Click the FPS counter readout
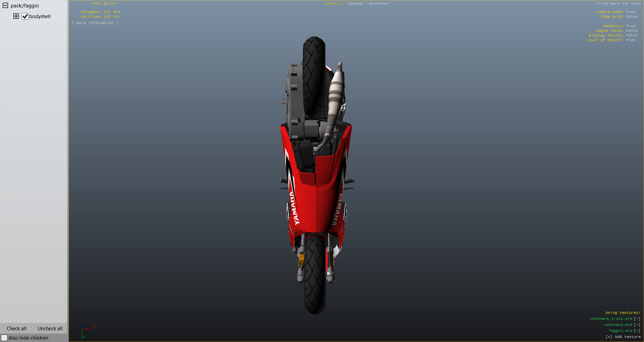Screen dimensions: 644x342 pyautogui.click(x=104, y=4)
